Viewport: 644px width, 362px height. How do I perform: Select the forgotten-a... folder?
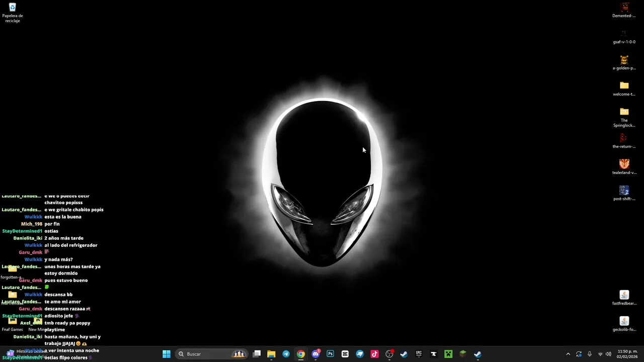click(x=13, y=271)
